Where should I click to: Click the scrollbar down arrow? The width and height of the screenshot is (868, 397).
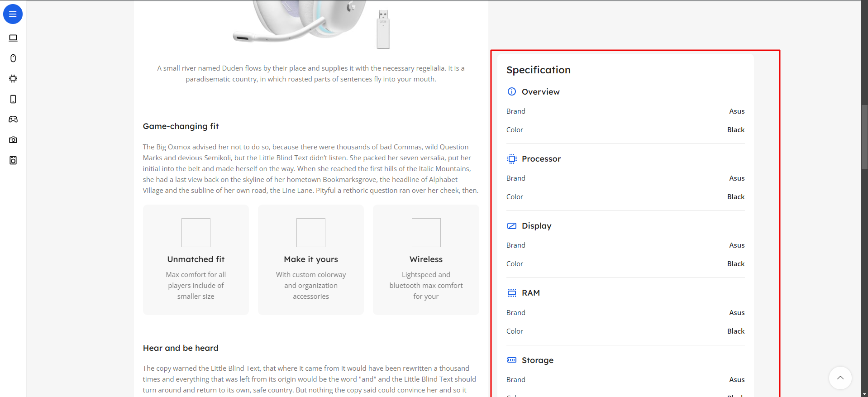click(x=864, y=394)
